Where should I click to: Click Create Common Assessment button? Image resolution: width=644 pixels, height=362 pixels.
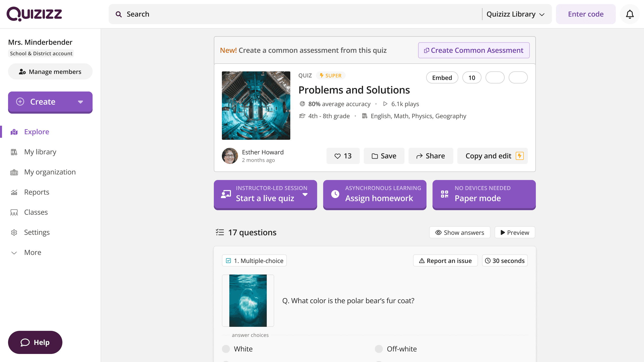[474, 50]
